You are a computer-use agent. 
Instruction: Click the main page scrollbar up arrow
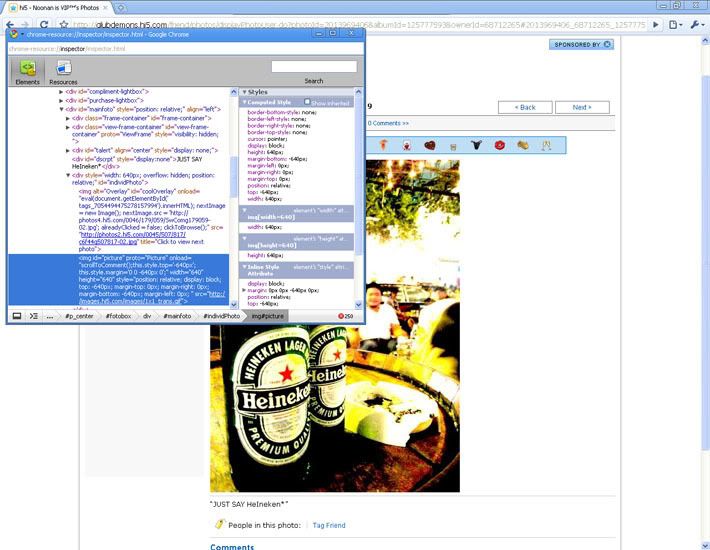click(705, 41)
